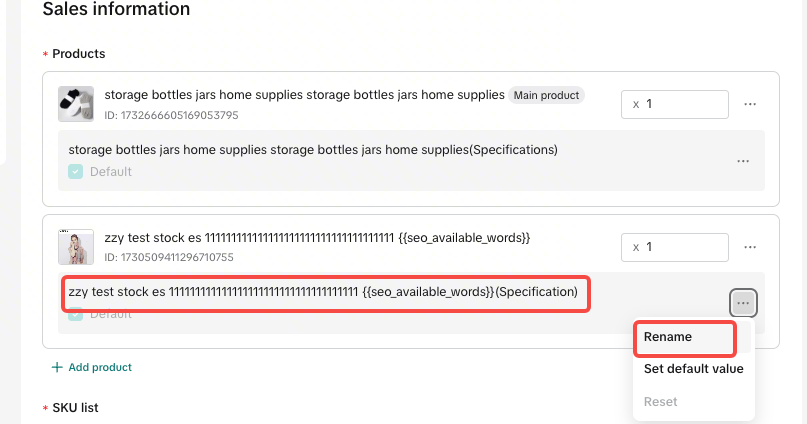Toggle Default checkbox under zzy test Specification
807x424 pixels.
76,314
